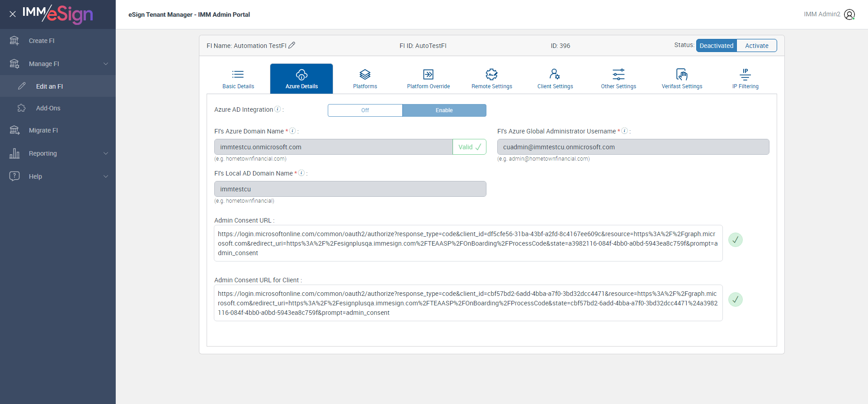Screen dimensions: 868x404
Task: Click the Manage FI bank gear icon
Action: [14, 64]
